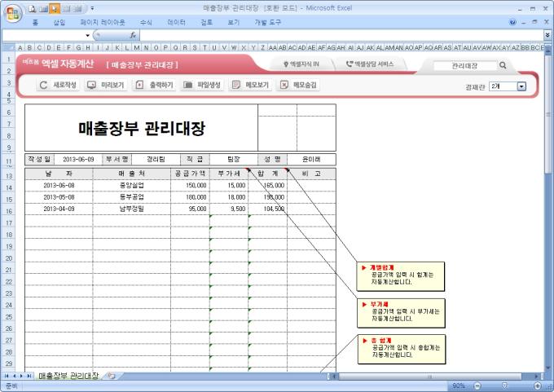Viewport: 554px width, 392px height.
Task: Click the 메모보기 show memo button
Action: point(250,86)
